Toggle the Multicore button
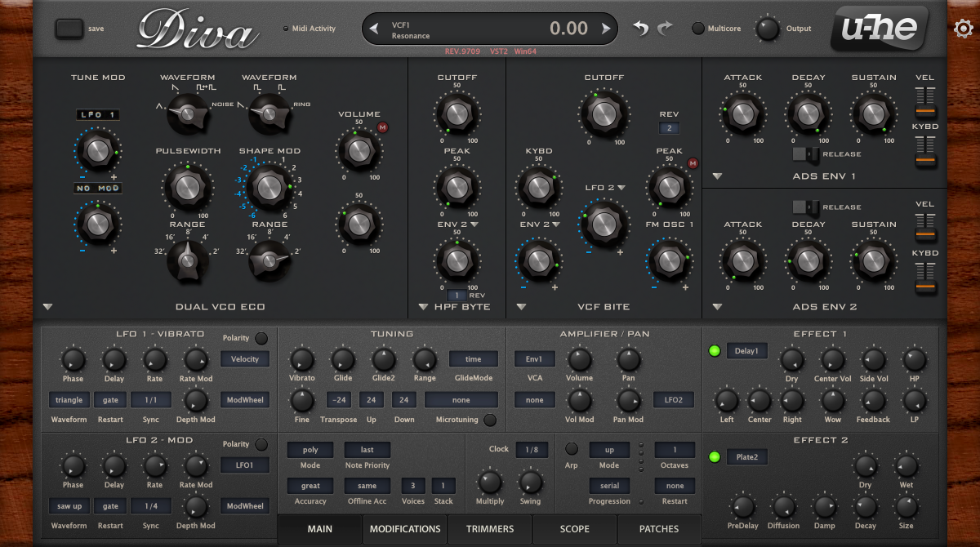The width and height of the screenshot is (980, 547). pyautogui.click(x=697, y=29)
